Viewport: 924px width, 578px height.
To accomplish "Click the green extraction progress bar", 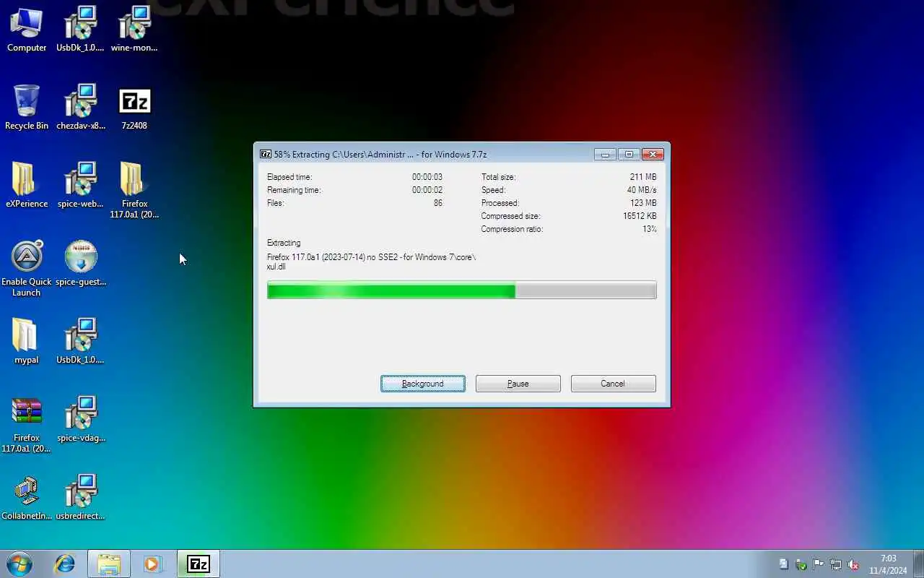I will coord(462,290).
